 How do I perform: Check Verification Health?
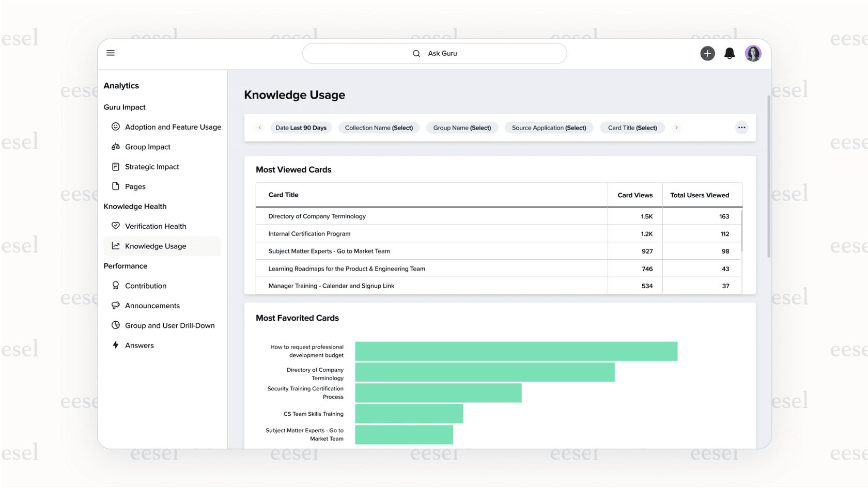(155, 226)
